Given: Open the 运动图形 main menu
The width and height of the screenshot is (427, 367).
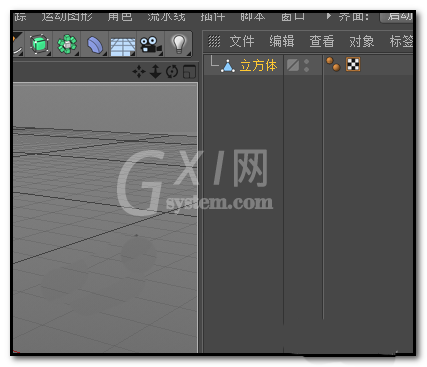Looking at the screenshot, I should (x=67, y=16).
